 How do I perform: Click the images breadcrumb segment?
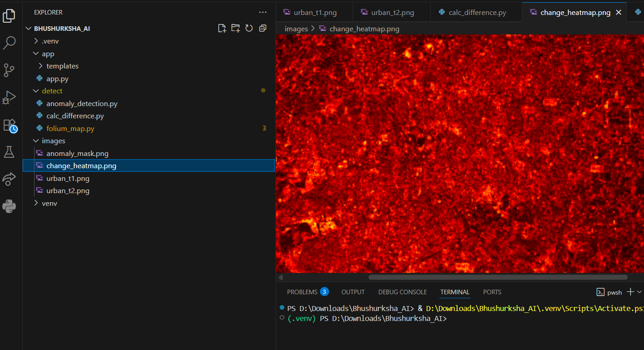point(296,29)
